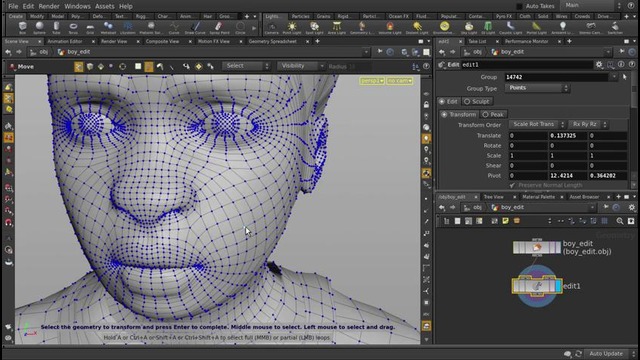This screenshot has width=640, height=360.
Task: Open the Select mode dropdown
Action: pos(246,66)
